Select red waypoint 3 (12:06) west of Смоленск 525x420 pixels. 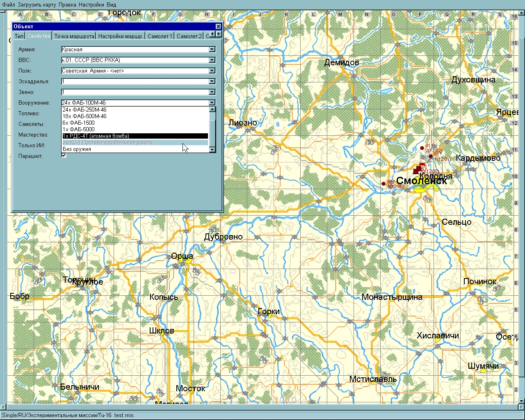tap(383, 184)
